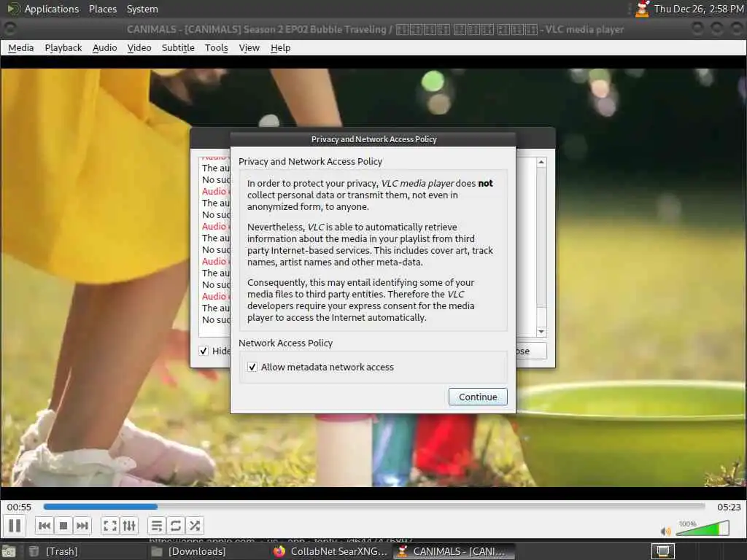
Task: Seek within the playback progress bar
Action: coord(374,507)
